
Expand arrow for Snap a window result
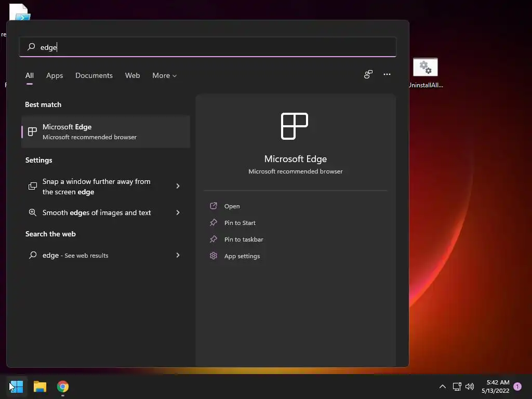pyautogui.click(x=178, y=186)
